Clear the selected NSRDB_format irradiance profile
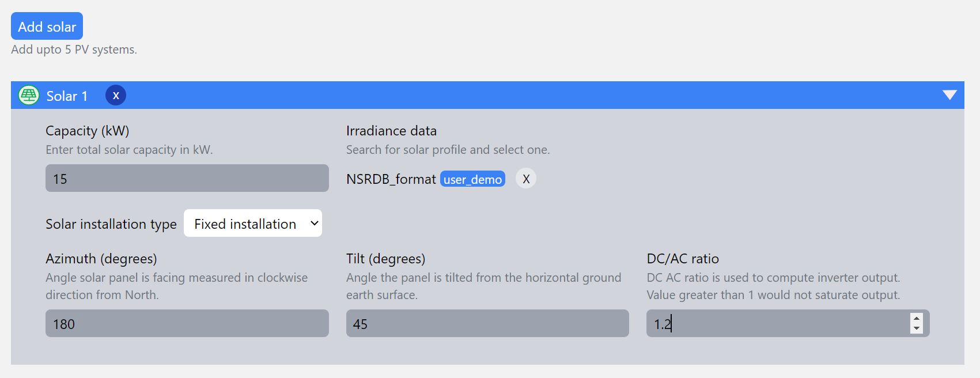This screenshot has width=980, height=378. point(525,179)
